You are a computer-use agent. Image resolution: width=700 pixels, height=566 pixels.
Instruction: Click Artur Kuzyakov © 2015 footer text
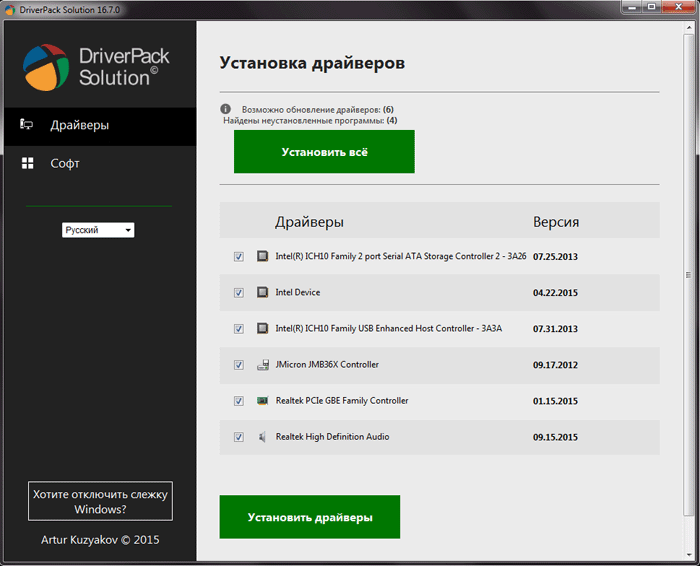click(100, 540)
